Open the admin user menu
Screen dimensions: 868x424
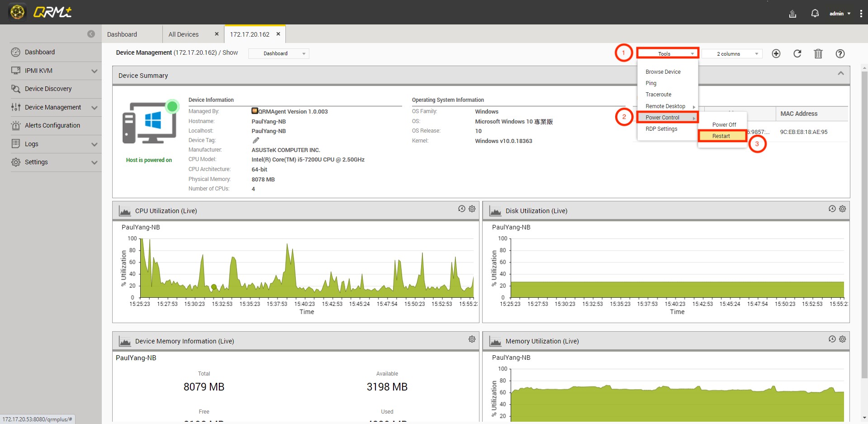pos(839,14)
